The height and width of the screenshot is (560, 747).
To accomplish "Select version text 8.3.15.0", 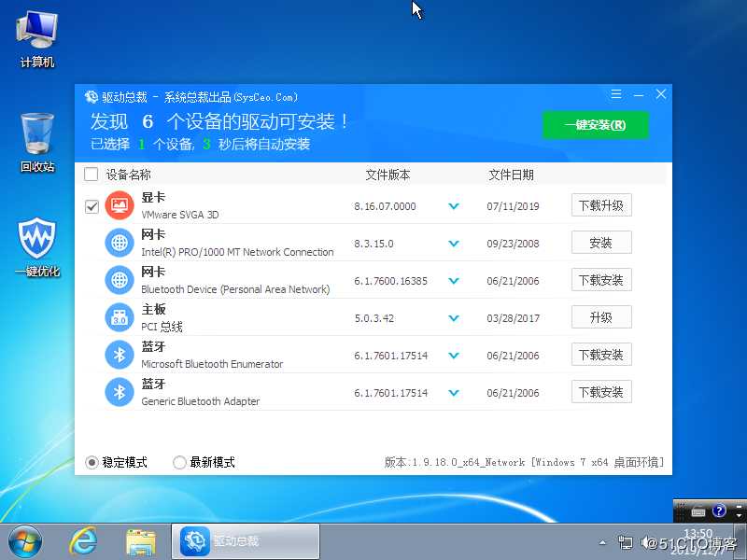I will click(374, 244).
